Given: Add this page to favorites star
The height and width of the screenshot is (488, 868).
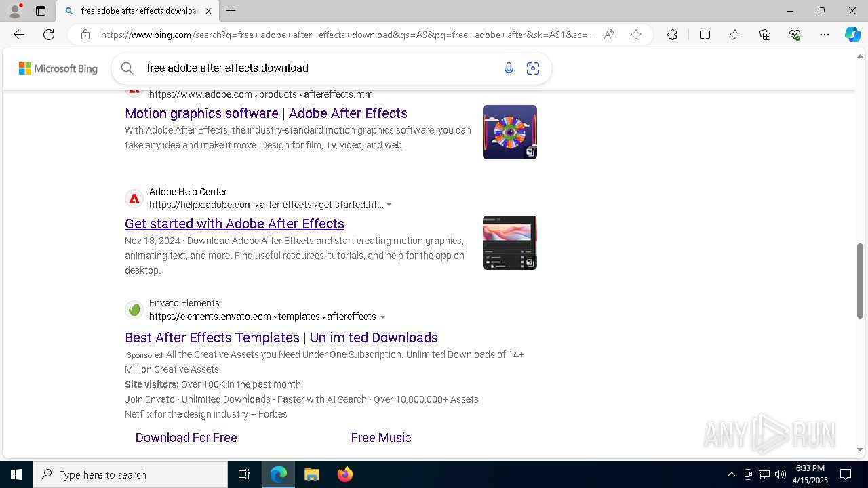Looking at the screenshot, I should point(636,35).
